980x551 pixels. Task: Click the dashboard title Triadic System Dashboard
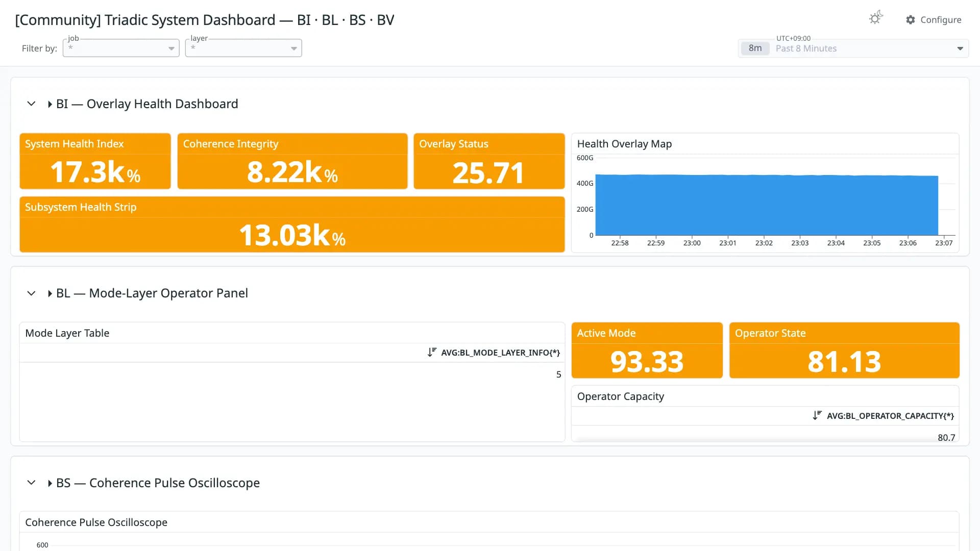(x=205, y=20)
